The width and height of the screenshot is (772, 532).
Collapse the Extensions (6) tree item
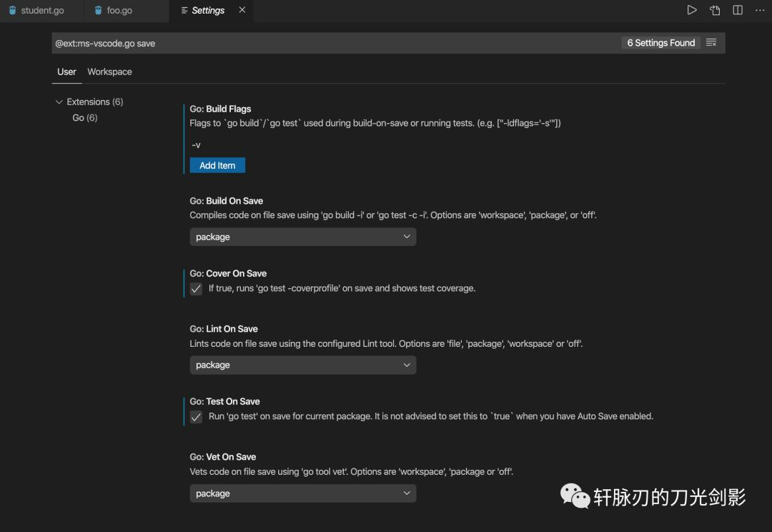tap(59, 102)
